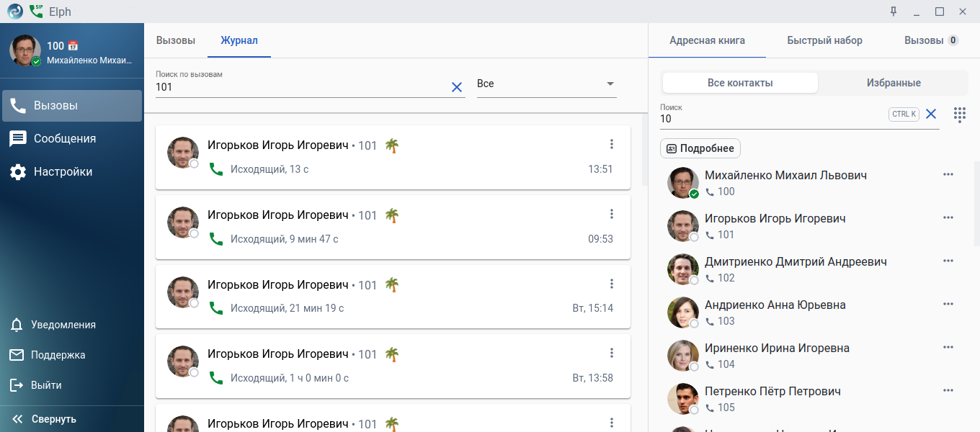Image resolution: width=980 pixels, height=432 pixels.
Task: Open Support mail item in sidebar
Action: point(17,355)
